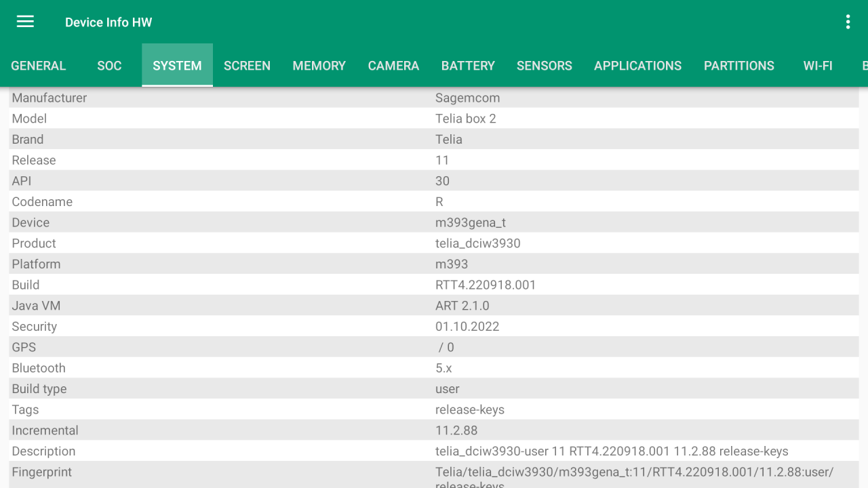Viewport: 868px width, 488px height.
Task: Open the SCREEN tab
Action: coord(247,65)
